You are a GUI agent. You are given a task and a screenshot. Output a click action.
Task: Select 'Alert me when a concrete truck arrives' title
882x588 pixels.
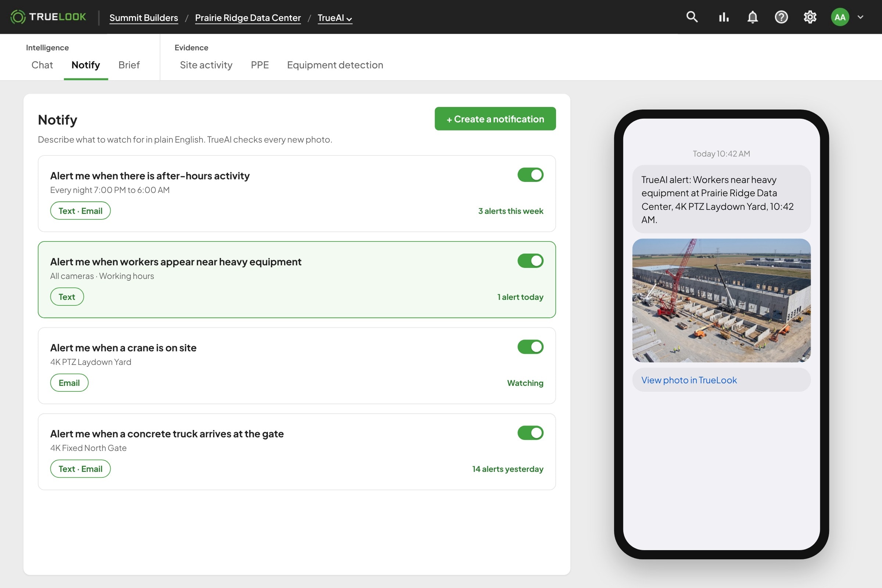[x=167, y=434]
